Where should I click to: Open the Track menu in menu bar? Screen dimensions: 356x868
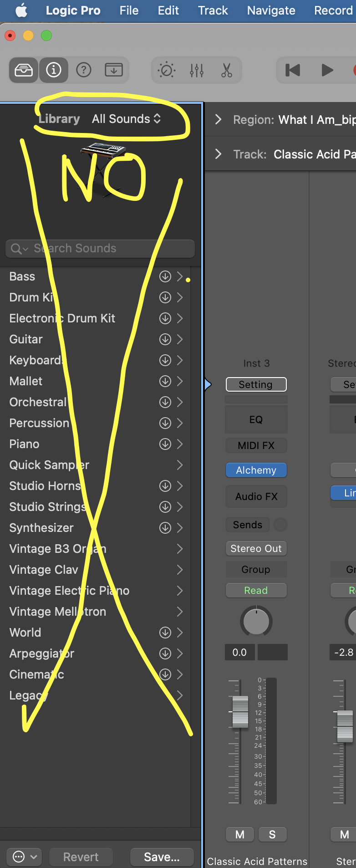pos(213,10)
